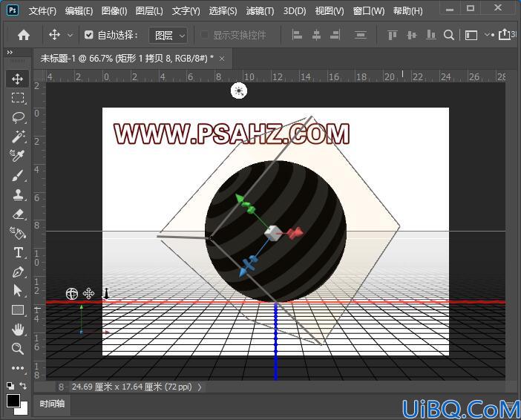Click the white background color swatch
This screenshot has height=420, width=521.
24,410
